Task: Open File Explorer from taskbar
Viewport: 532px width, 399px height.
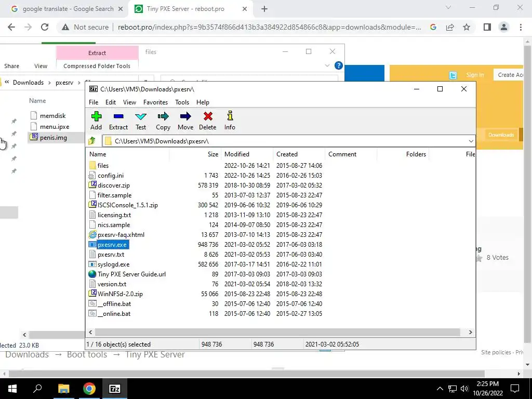Action: click(63, 389)
